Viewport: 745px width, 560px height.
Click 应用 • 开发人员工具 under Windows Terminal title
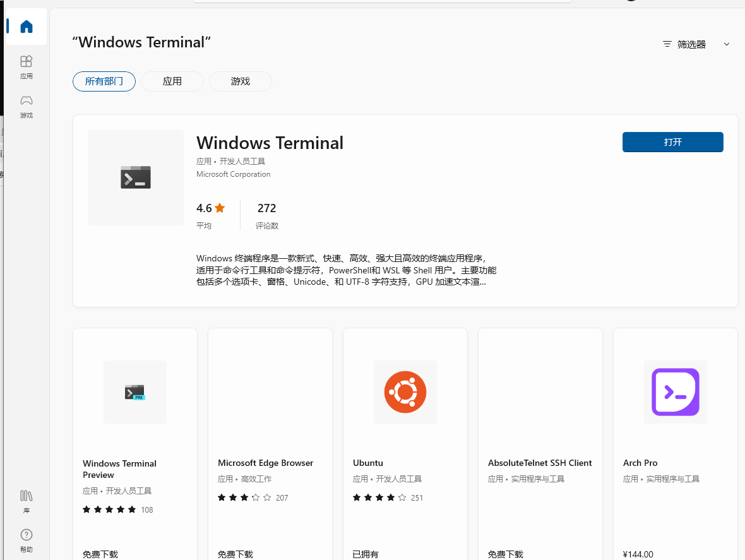click(230, 162)
